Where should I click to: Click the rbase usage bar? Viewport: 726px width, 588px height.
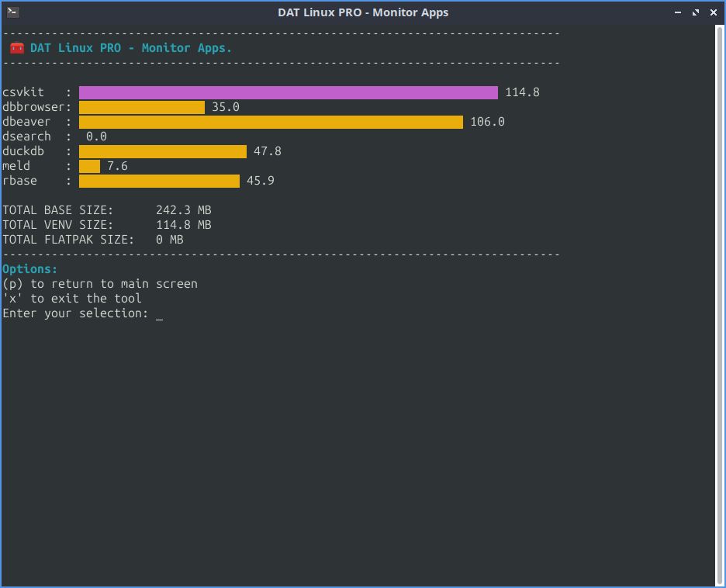pyautogui.click(x=159, y=180)
